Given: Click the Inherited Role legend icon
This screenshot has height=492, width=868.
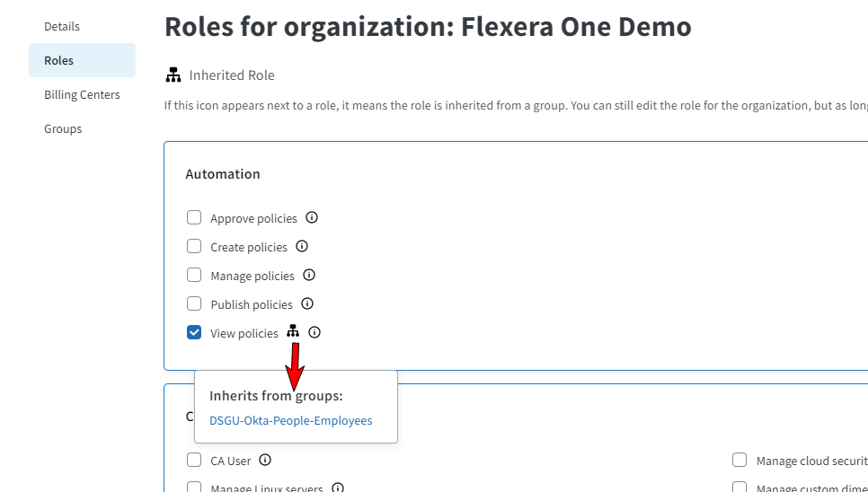Looking at the screenshot, I should point(174,75).
